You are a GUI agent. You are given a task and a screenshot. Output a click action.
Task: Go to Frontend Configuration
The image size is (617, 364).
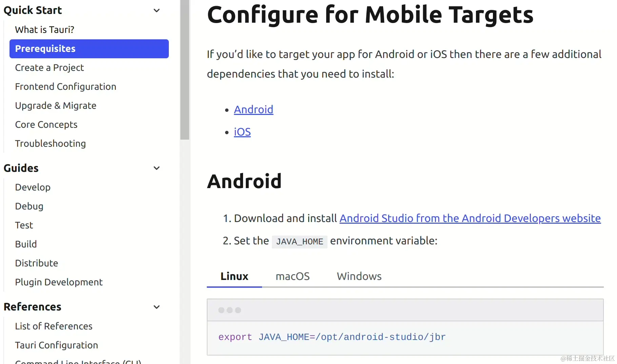66,87
